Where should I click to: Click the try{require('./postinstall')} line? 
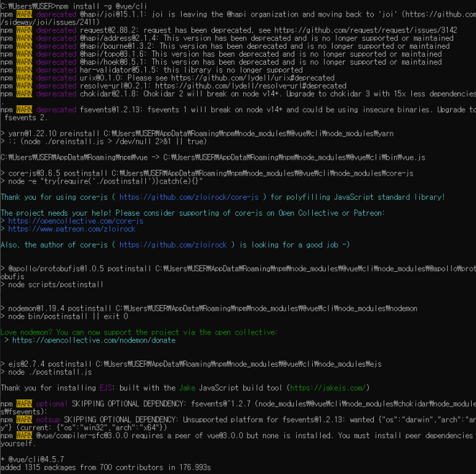pyautogui.click(x=102, y=181)
